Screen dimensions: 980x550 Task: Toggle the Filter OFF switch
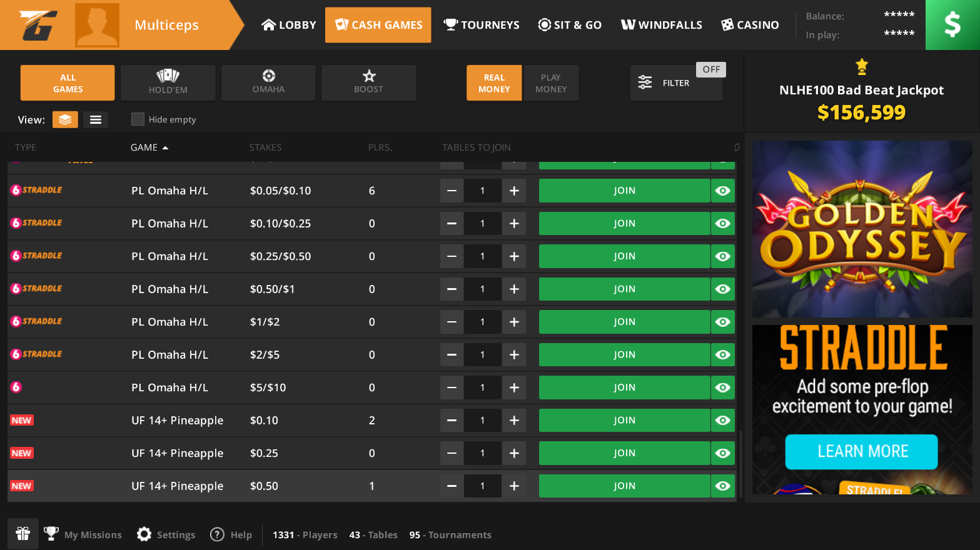point(710,69)
